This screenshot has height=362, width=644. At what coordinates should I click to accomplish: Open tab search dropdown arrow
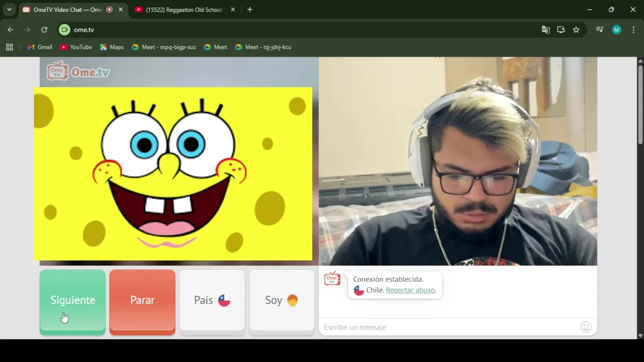9,10
